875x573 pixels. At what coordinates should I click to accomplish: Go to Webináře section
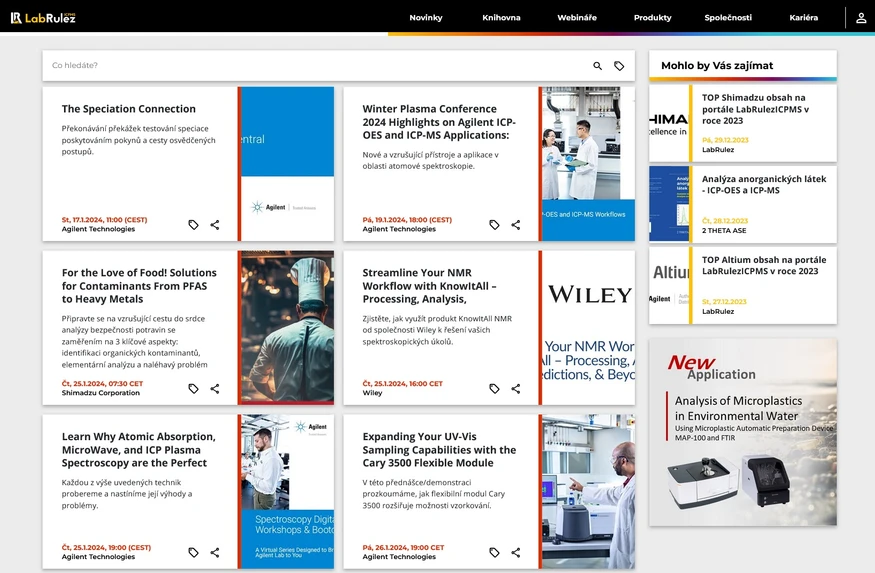pyautogui.click(x=577, y=18)
